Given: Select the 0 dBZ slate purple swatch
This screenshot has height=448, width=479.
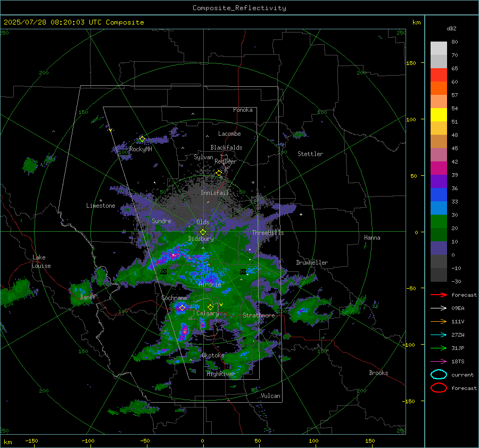Looking at the screenshot, I should click(439, 248).
